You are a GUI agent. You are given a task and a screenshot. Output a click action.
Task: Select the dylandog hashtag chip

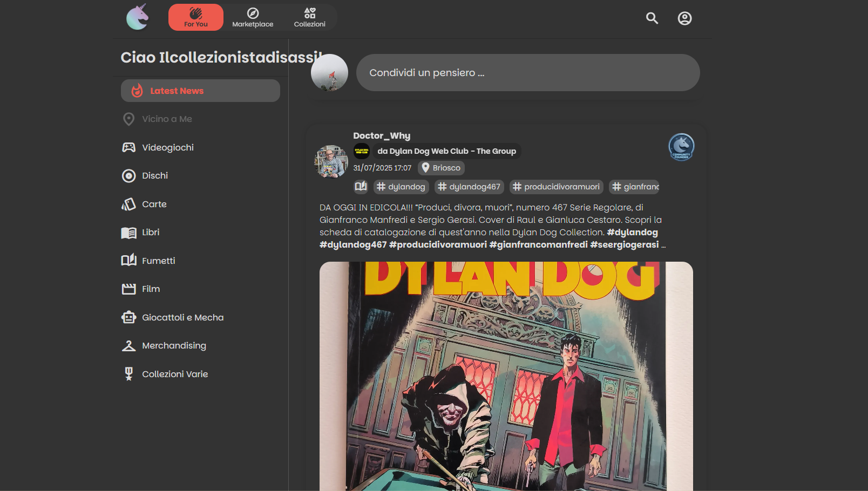[x=401, y=187]
